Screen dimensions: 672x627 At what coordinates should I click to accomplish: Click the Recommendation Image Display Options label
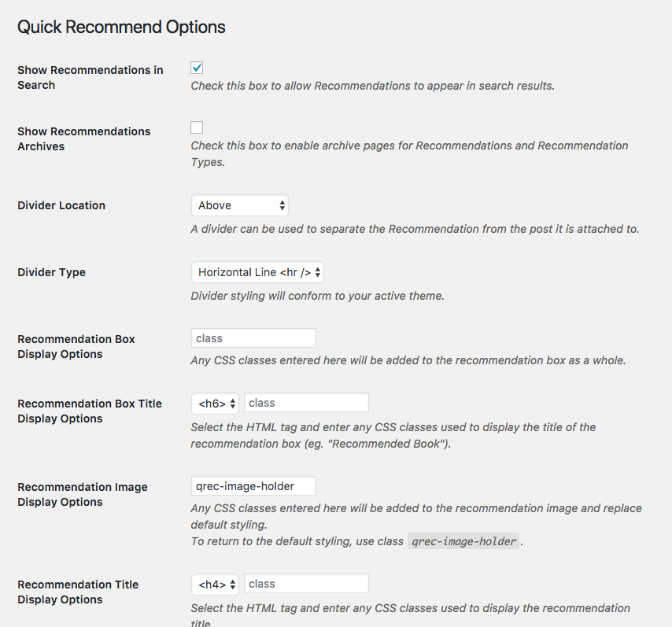[83, 495]
